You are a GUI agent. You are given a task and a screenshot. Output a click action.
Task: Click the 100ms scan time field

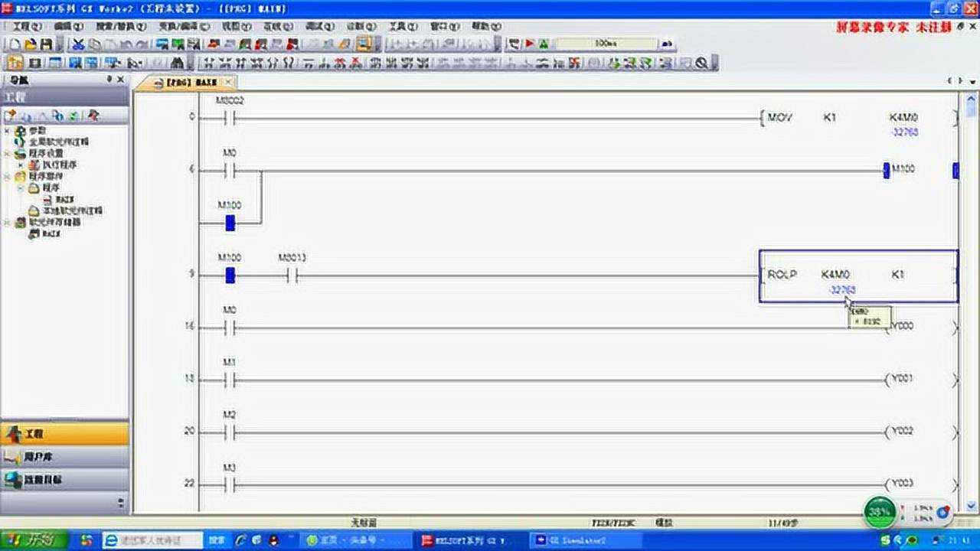point(605,44)
